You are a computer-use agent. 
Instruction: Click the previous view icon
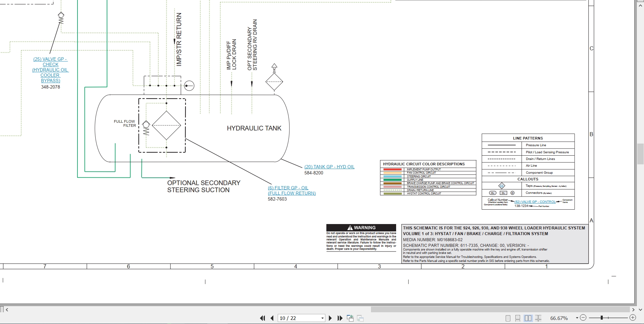(x=350, y=318)
